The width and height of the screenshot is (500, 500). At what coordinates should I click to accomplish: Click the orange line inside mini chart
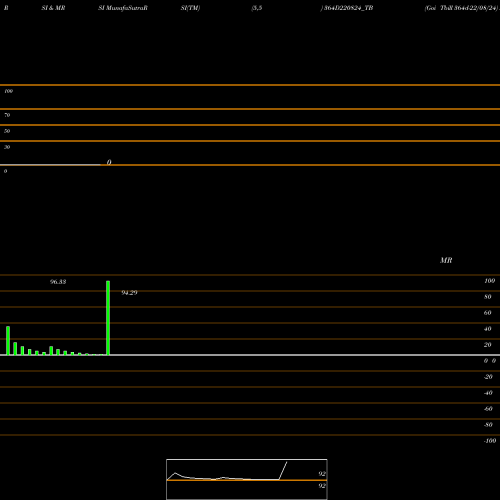coord(247,480)
